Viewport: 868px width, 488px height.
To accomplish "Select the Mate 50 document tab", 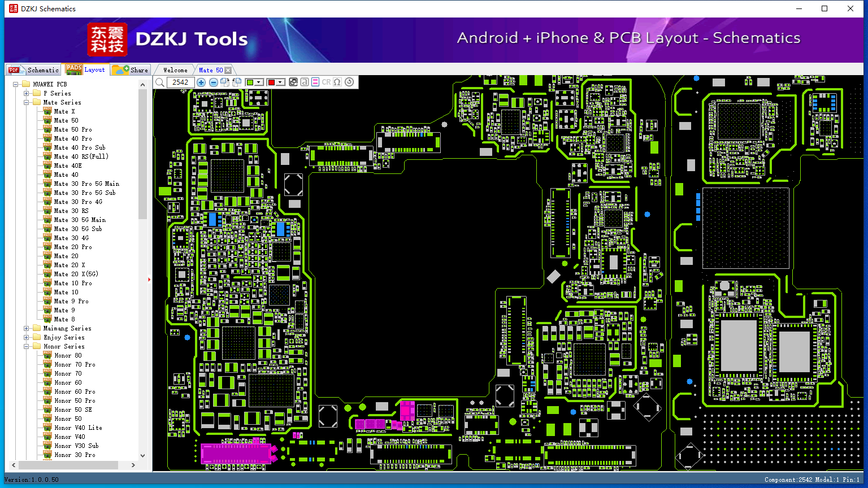I will point(211,70).
